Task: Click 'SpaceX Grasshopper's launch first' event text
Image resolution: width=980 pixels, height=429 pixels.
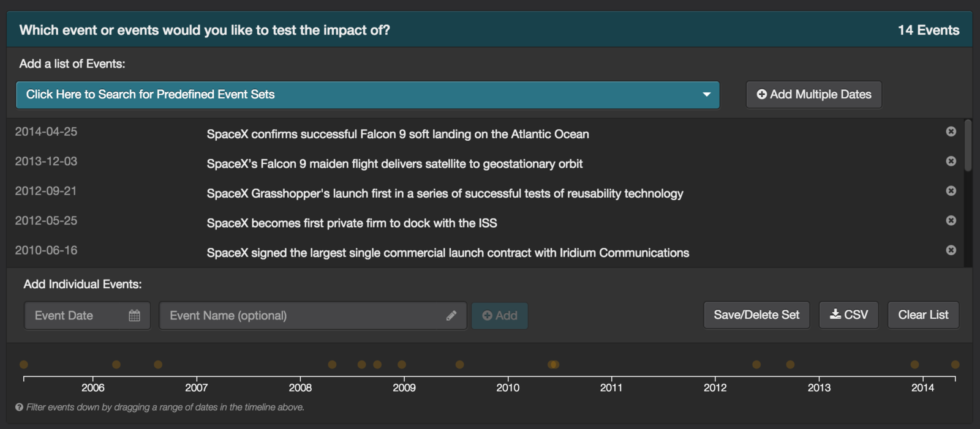Action: [x=445, y=193]
